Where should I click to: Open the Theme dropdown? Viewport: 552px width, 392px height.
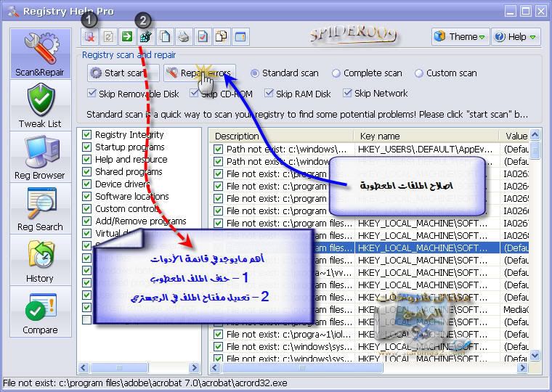tap(460, 36)
